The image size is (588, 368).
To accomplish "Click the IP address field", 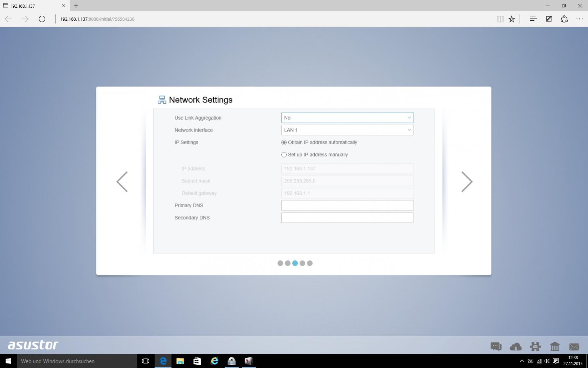I will point(347,169).
